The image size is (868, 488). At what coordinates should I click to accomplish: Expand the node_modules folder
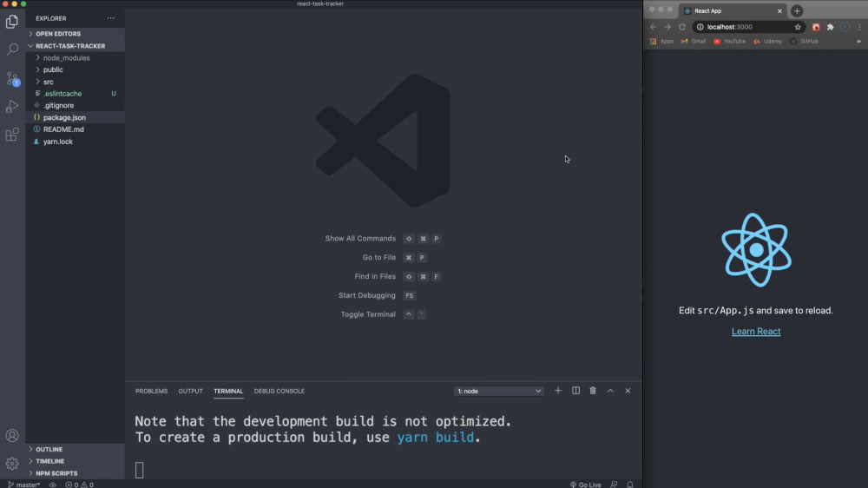click(x=66, y=57)
